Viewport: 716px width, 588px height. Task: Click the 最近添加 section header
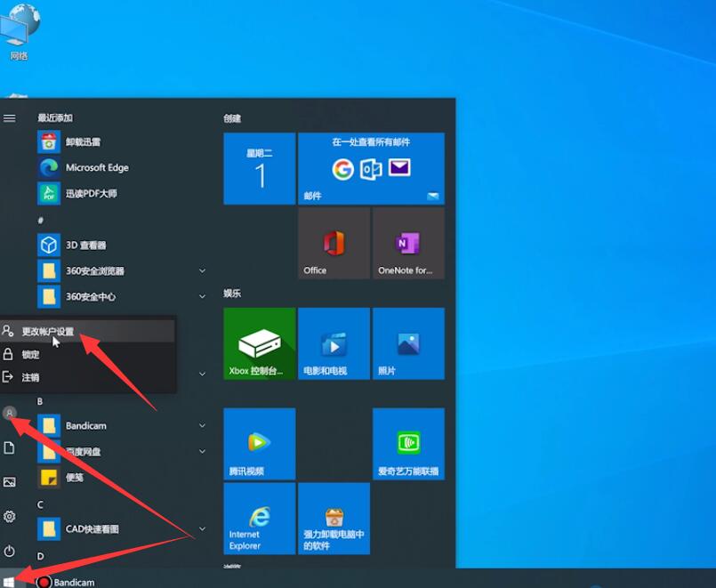(55, 117)
